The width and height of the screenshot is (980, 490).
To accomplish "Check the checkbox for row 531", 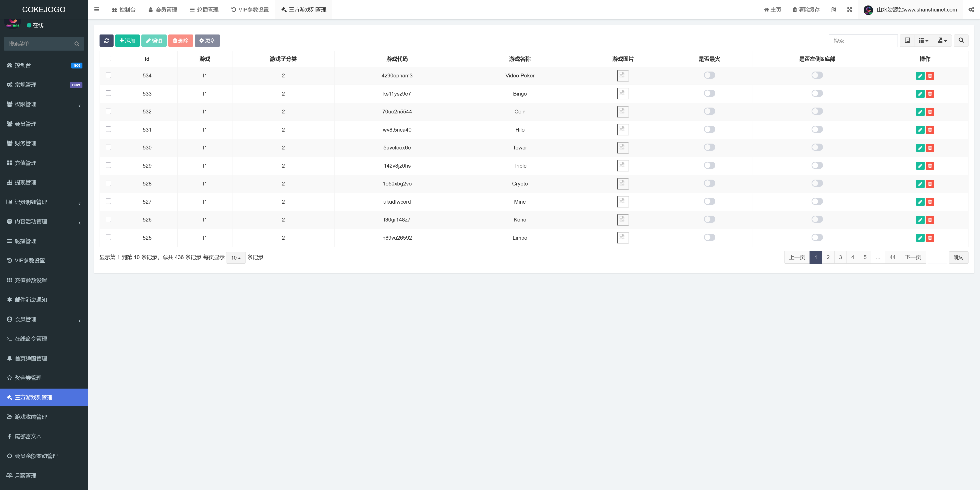I will click(x=108, y=130).
